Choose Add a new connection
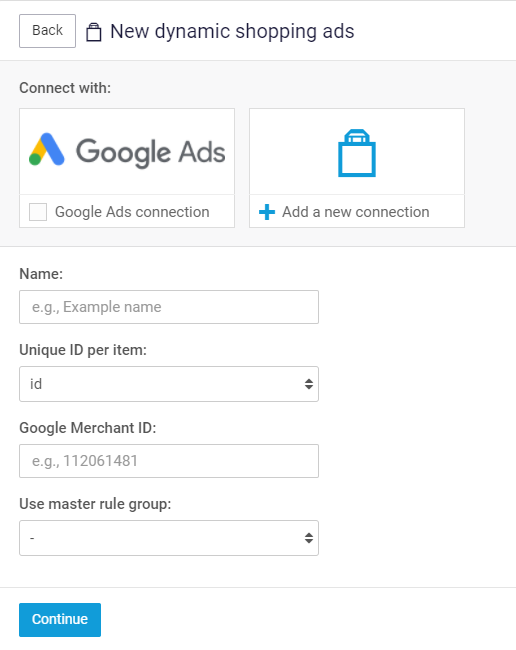 click(x=356, y=212)
